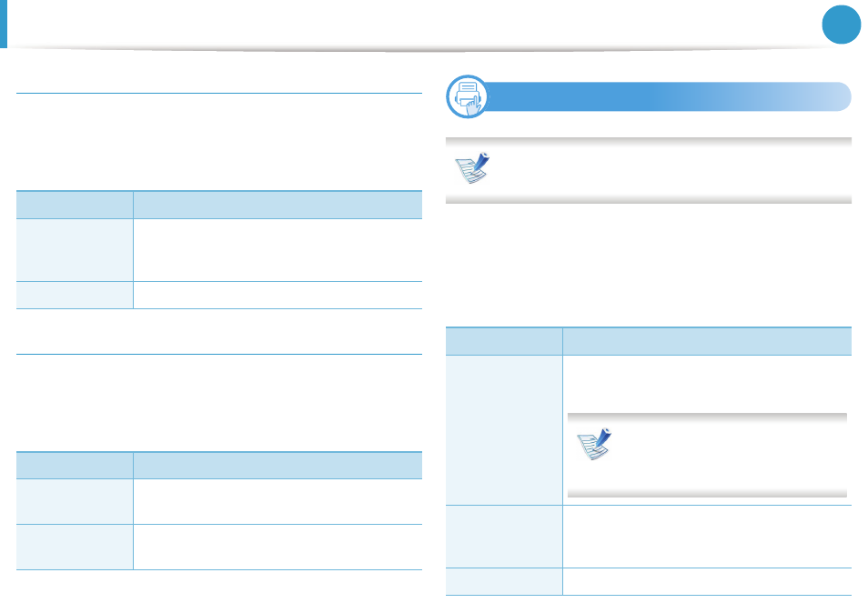Select the second left table's header label cell
868x613 pixels.
point(75,466)
